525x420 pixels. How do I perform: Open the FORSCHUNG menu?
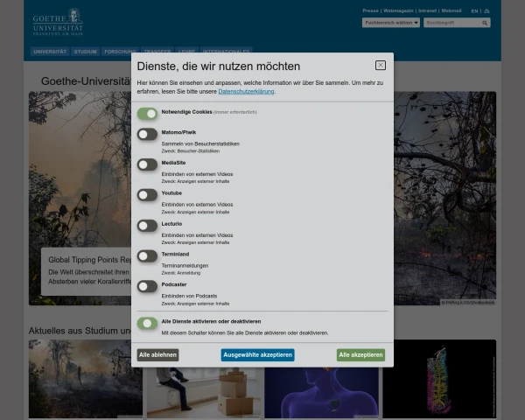tap(120, 52)
